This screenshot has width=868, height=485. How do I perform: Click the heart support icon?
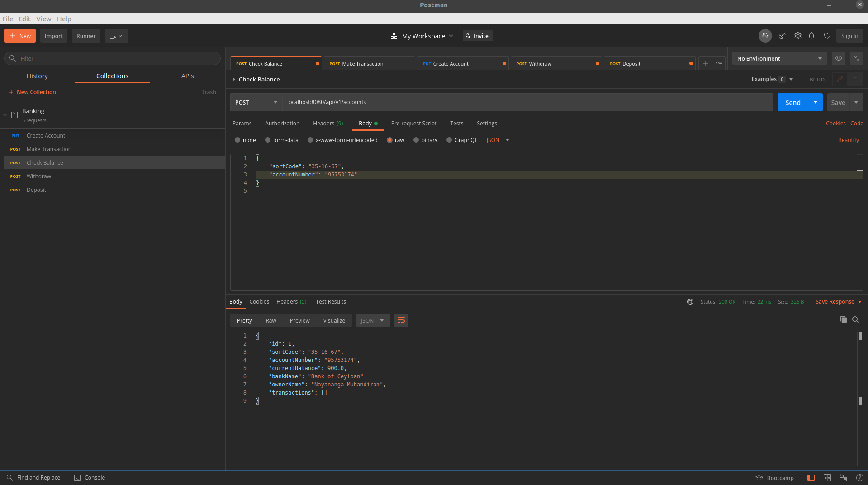click(827, 36)
